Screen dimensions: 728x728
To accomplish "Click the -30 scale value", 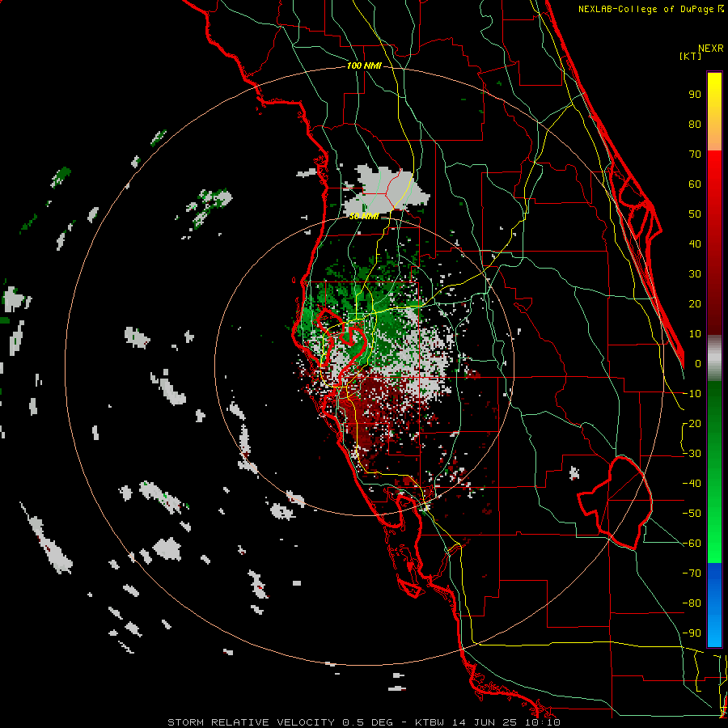I will coord(692,454).
